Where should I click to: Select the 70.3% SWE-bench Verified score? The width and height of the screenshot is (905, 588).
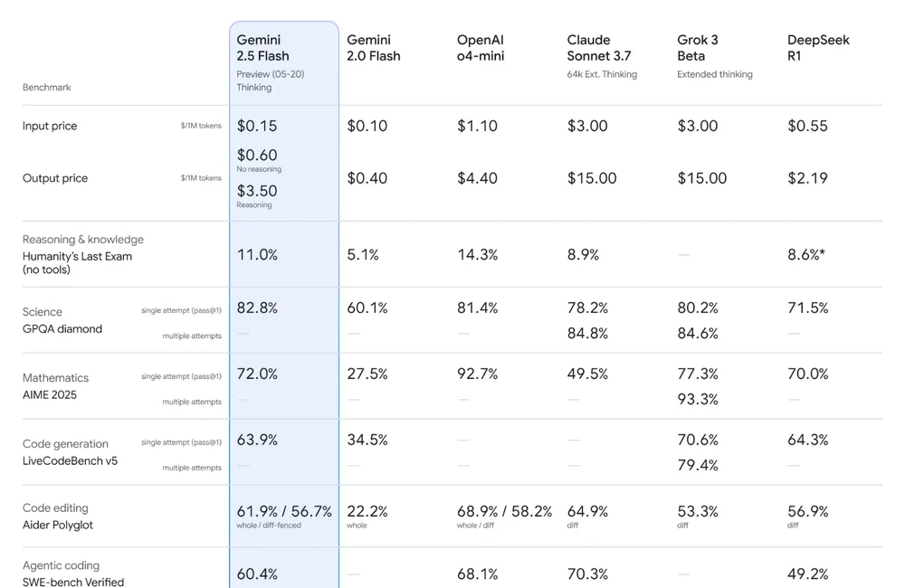pyautogui.click(x=587, y=574)
